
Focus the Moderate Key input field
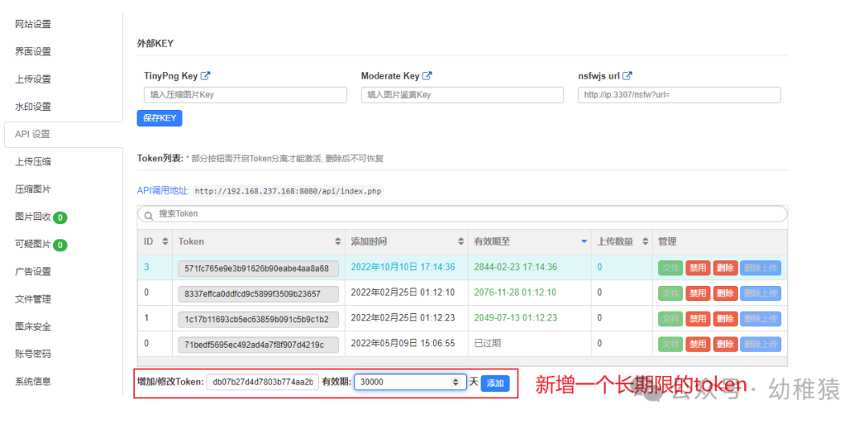pyautogui.click(x=462, y=95)
